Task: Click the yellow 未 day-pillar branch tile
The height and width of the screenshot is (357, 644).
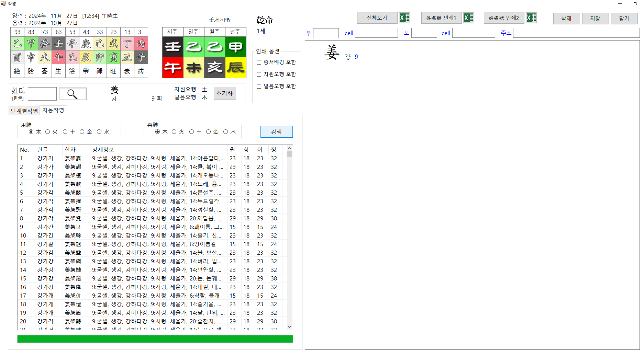Action: pos(194,67)
